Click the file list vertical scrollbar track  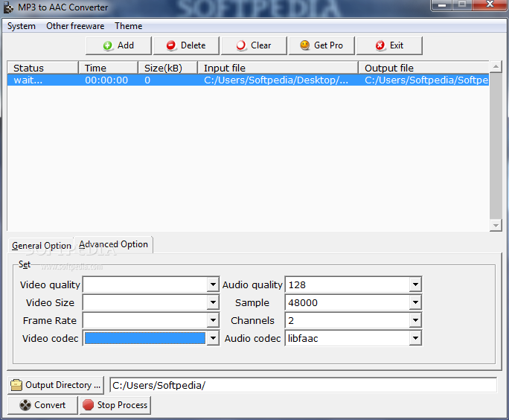click(496, 146)
